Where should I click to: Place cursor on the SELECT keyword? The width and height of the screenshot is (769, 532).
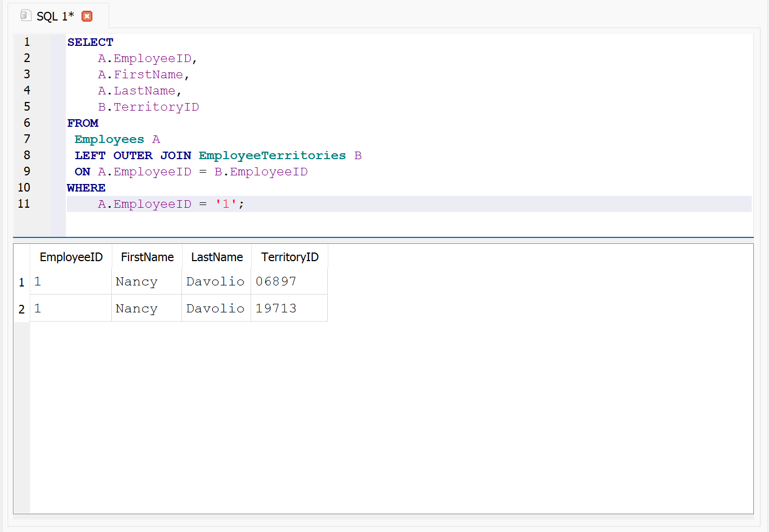pyautogui.click(x=90, y=42)
